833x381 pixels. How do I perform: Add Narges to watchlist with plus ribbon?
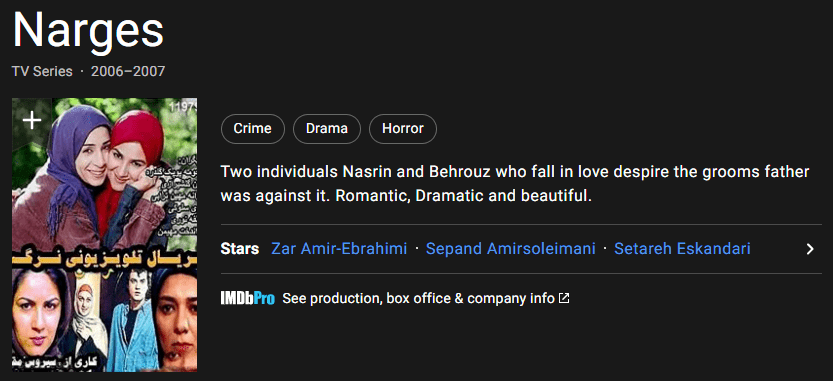pyautogui.click(x=32, y=122)
